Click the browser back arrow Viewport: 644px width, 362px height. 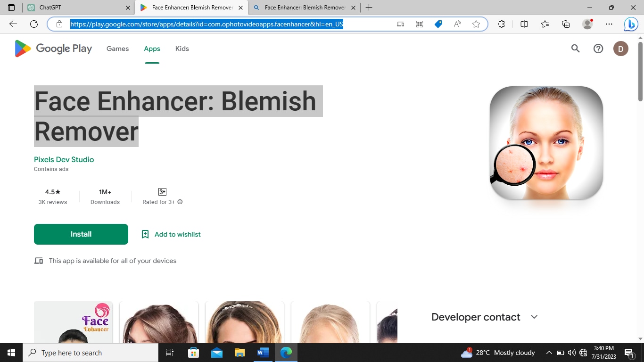coord(13,24)
